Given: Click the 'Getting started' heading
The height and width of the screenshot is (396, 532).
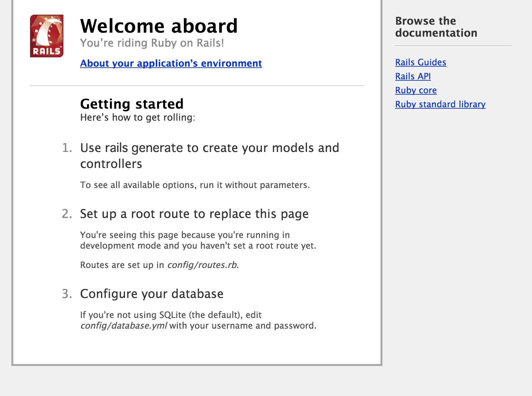Looking at the screenshot, I should (132, 104).
